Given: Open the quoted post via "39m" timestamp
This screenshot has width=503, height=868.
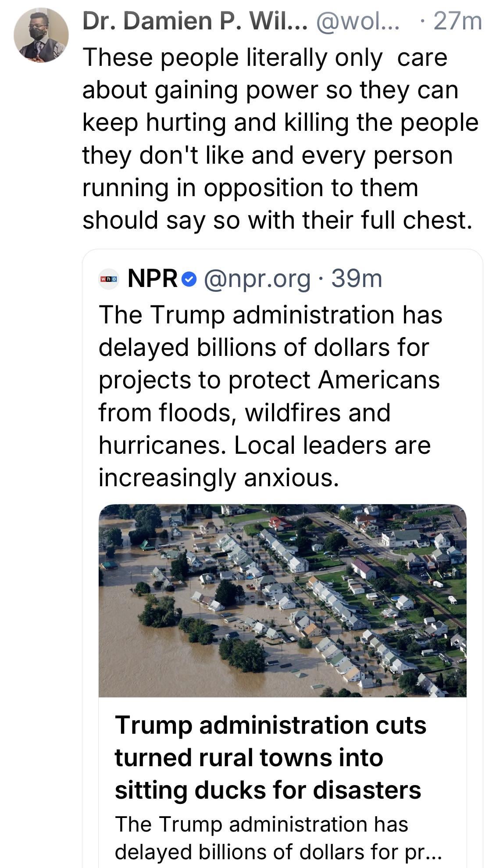Looking at the screenshot, I should [x=357, y=279].
